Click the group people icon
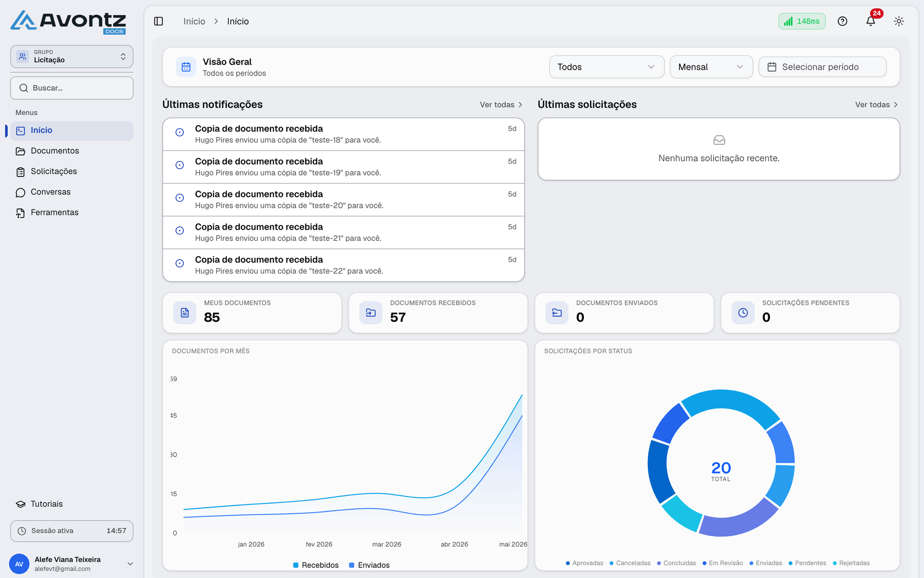 [x=23, y=56]
